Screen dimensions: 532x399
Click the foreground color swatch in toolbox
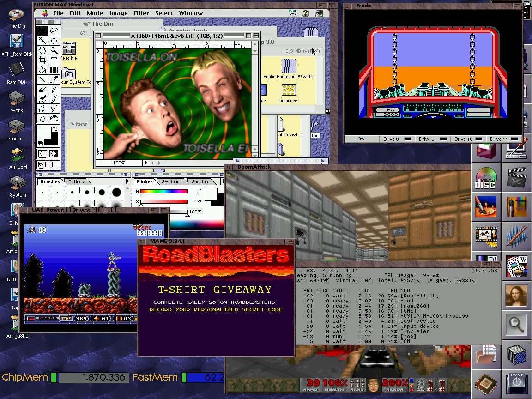44,133
